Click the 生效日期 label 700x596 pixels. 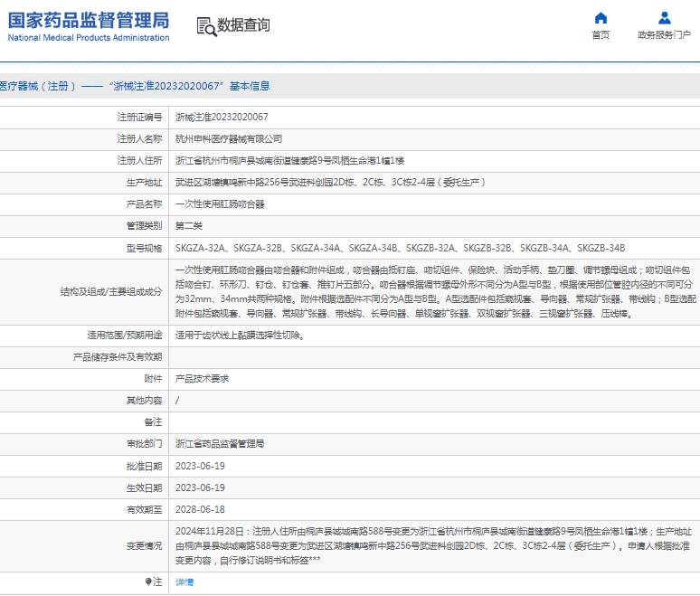(x=144, y=487)
